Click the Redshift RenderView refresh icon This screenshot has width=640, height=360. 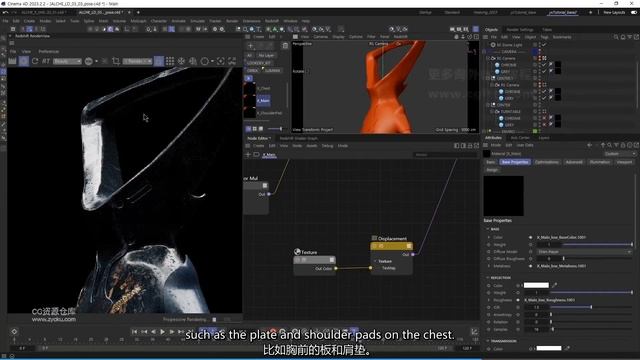coord(35,61)
